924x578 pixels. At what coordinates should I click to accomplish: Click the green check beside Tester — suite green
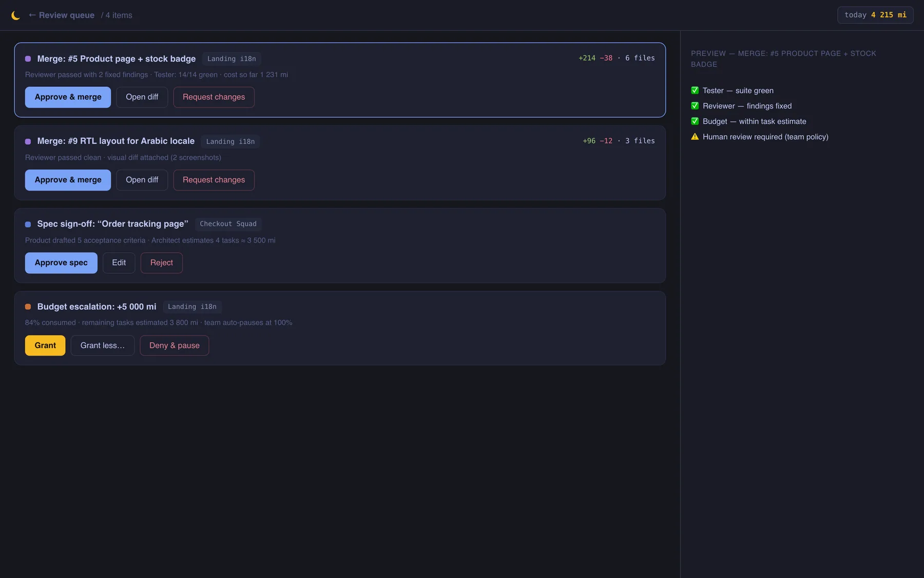pos(695,90)
